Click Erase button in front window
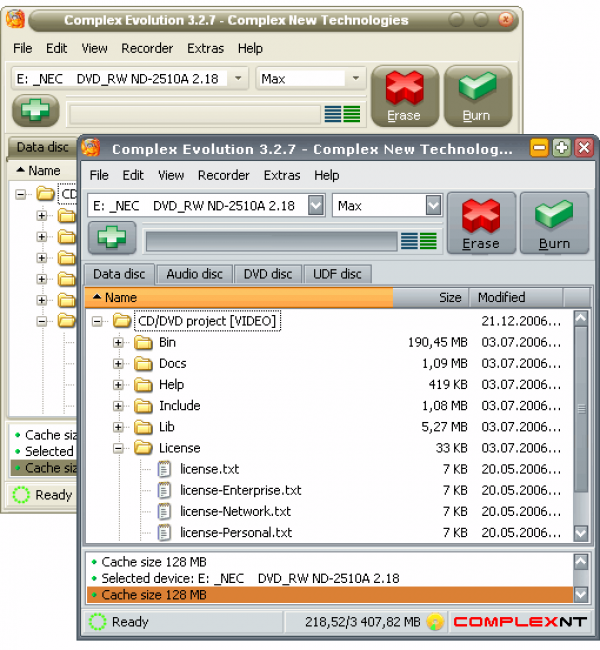This screenshot has width=600, height=650. point(481,223)
